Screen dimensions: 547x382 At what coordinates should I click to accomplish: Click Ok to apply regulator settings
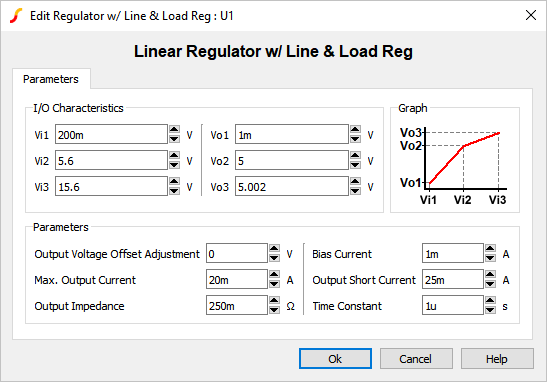click(x=335, y=358)
